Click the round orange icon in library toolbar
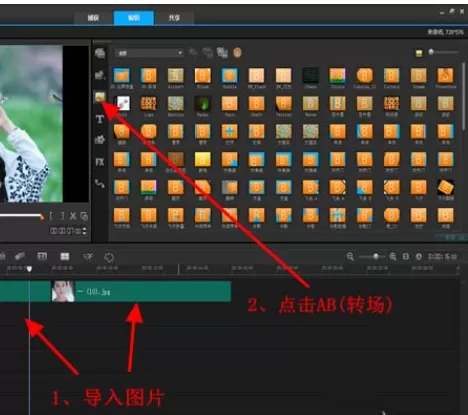 click(x=237, y=53)
